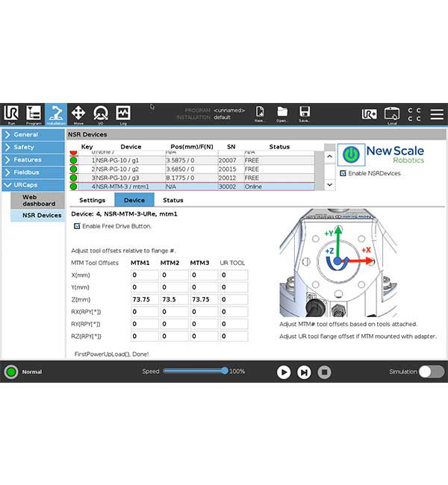Select device row NSR-PG-10 / g2
This screenshot has width=448, height=485.
(192, 169)
